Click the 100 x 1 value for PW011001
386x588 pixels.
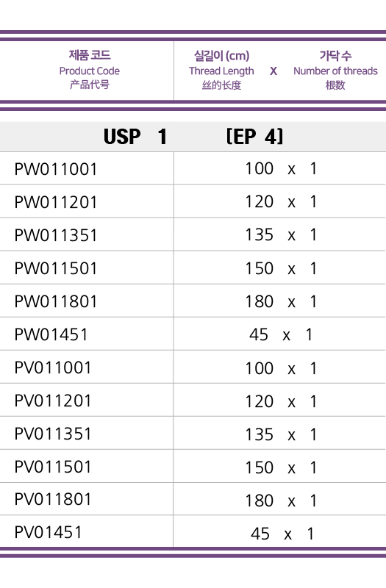(x=281, y=169)
